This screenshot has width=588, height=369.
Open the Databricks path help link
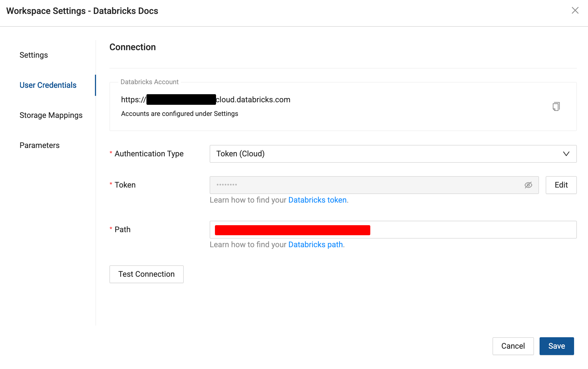pos(315,245)
